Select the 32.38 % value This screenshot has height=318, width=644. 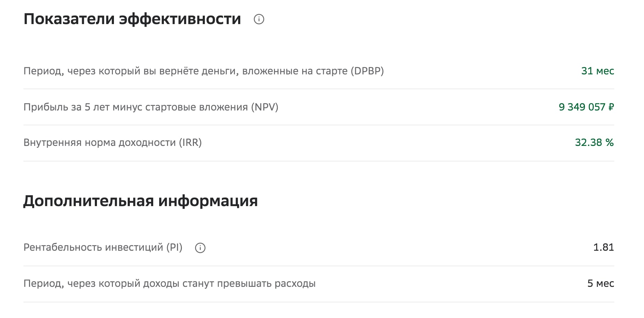pos(594,142)
